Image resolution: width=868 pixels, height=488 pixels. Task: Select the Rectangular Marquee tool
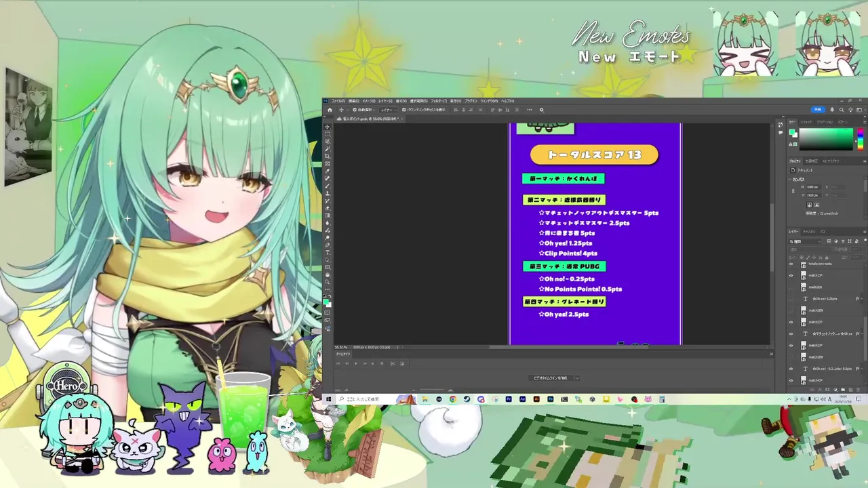[328, 134]
